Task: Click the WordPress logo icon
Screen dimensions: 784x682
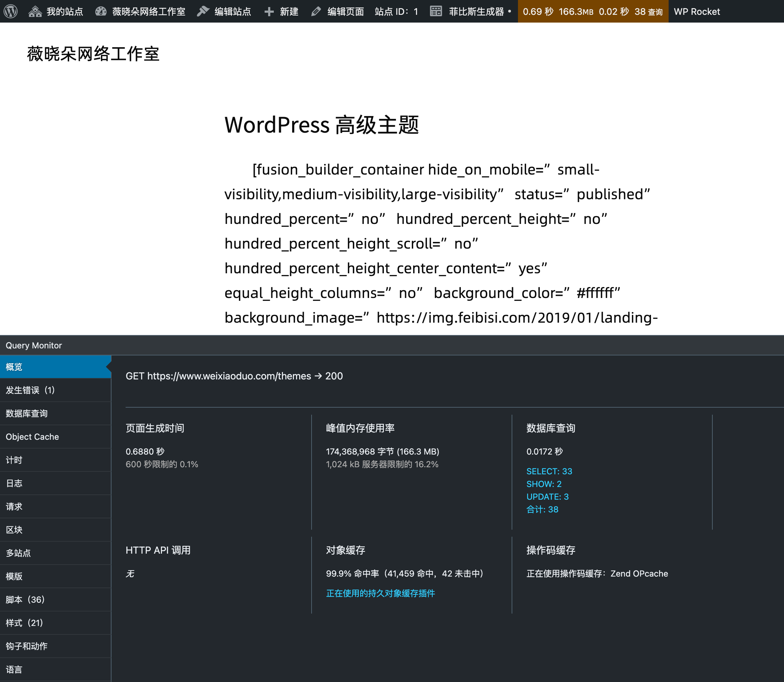Action: [11, 11]
